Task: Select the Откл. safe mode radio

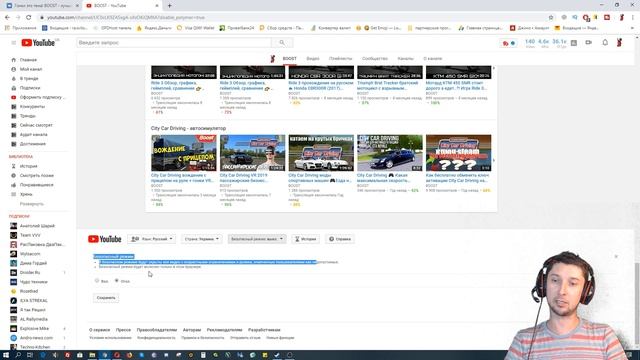Action: pos(117,280)
